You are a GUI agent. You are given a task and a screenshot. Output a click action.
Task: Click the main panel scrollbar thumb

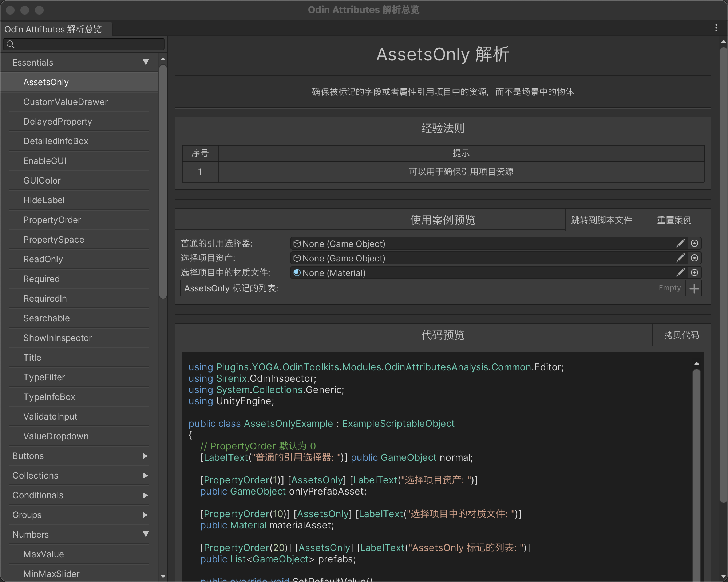tap(724, 275)
